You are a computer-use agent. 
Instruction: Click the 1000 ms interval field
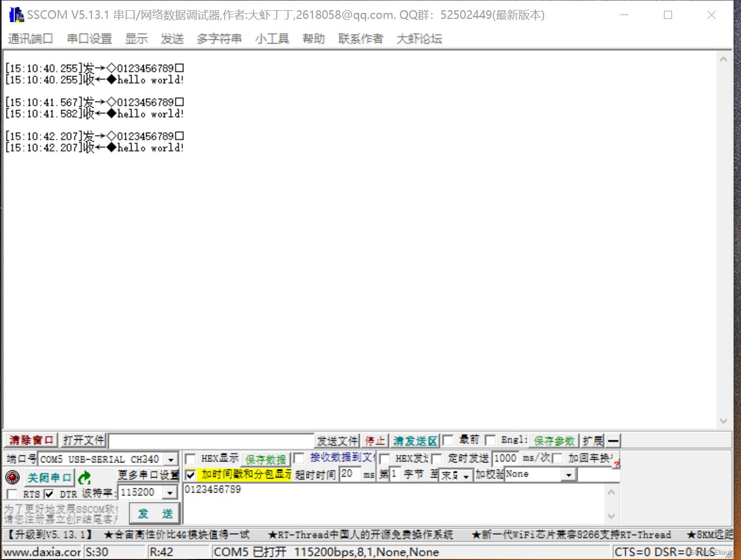pyautogui.click(x=505, y=459)
